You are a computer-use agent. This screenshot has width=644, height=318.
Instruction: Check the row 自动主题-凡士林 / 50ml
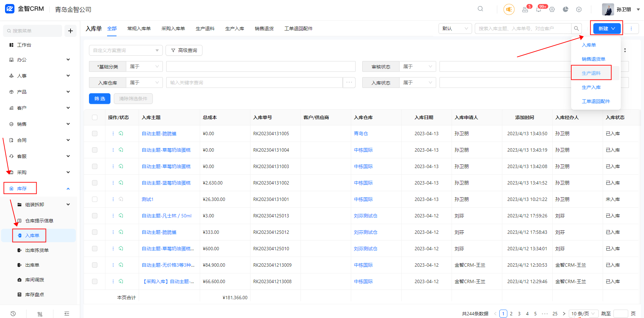point(95,216)
